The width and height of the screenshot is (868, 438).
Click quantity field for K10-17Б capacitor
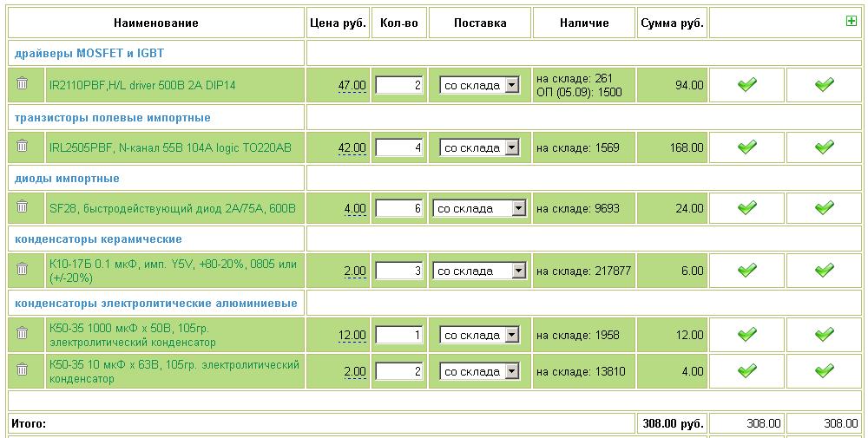(x=399, y=271)
